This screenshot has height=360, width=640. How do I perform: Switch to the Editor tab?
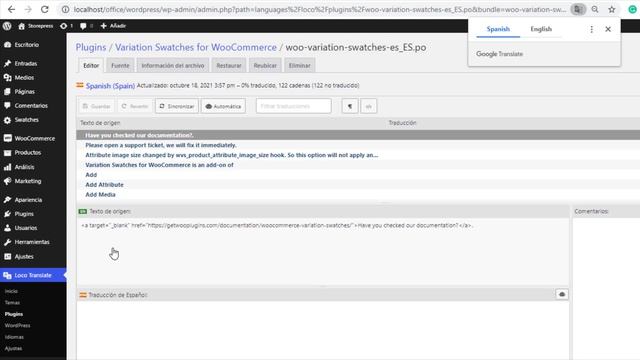(91, 65)
